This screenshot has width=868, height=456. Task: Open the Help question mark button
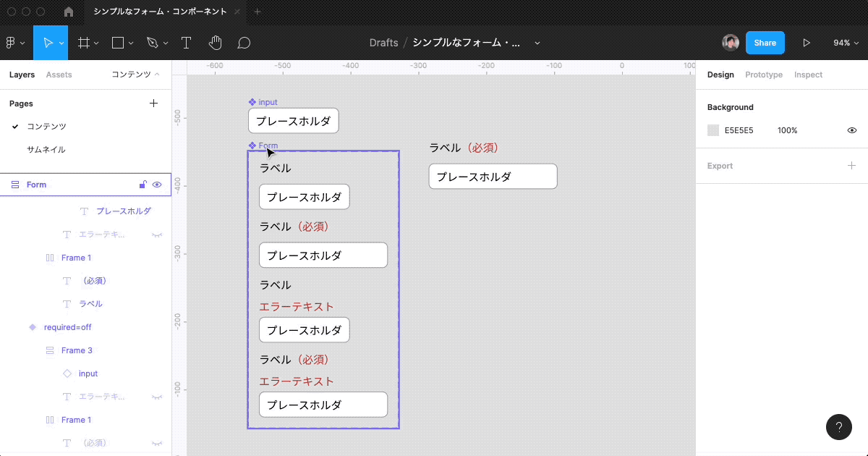click(839, 426)
